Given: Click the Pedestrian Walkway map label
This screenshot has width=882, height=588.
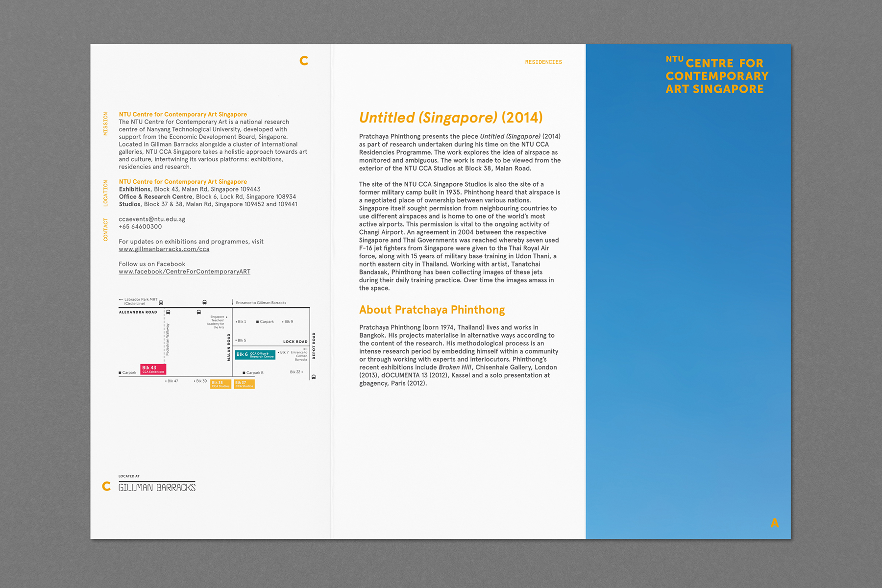Looking at the screenshot, I should (x=168, y=339).
